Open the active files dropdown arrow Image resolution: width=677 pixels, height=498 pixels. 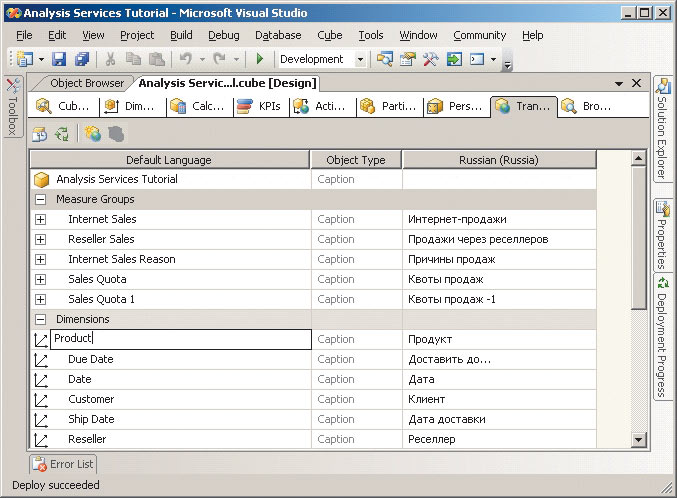pos(619,83)
